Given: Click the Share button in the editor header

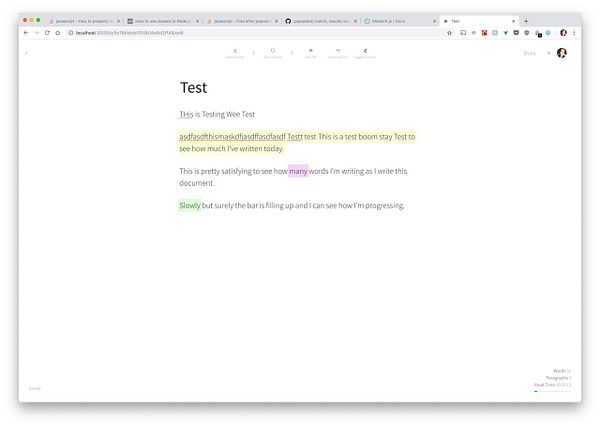Looking at the screenshot, I should point(530,53).
